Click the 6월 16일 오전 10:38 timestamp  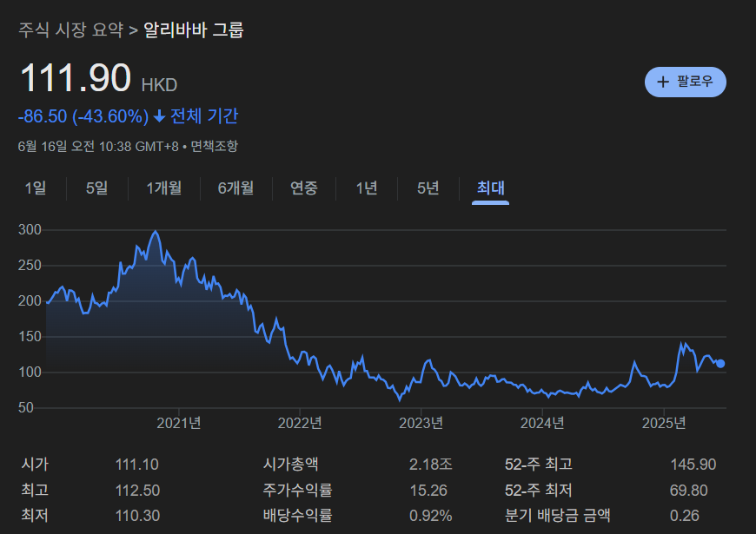click(x=98, y=146)
